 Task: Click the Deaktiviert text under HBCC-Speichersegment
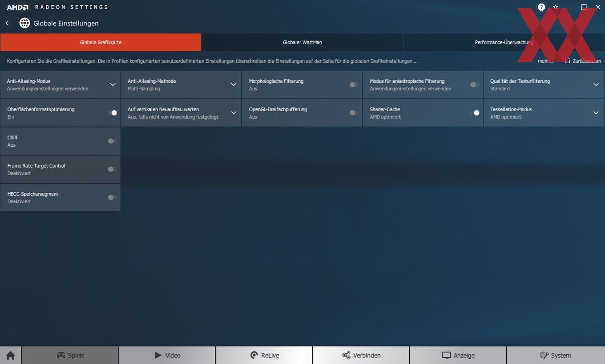pos(19,202)
